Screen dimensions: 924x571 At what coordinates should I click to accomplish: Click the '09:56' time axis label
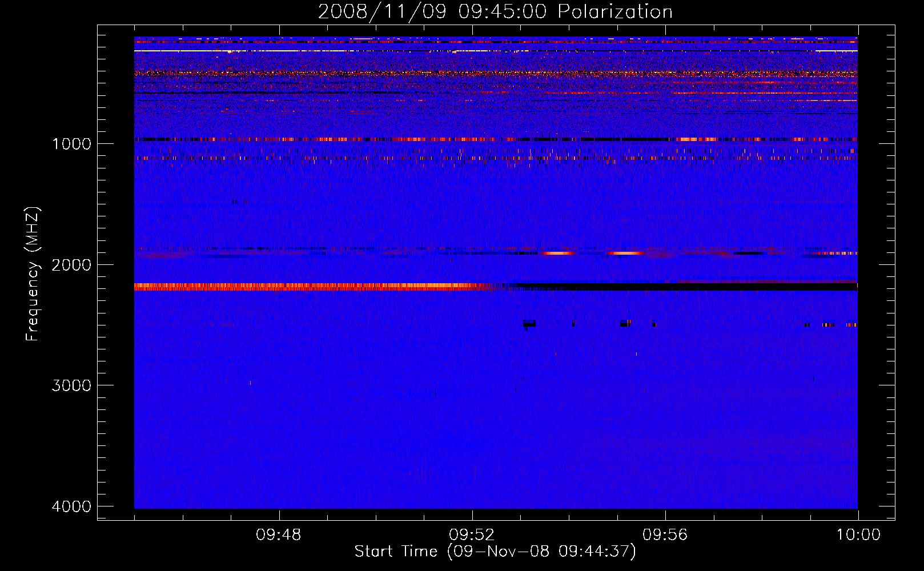665,535
